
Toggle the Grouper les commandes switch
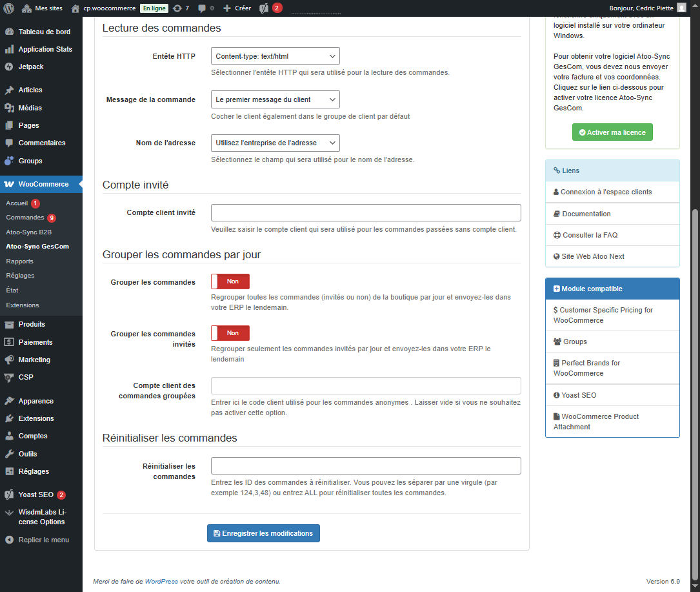(230, 281)
